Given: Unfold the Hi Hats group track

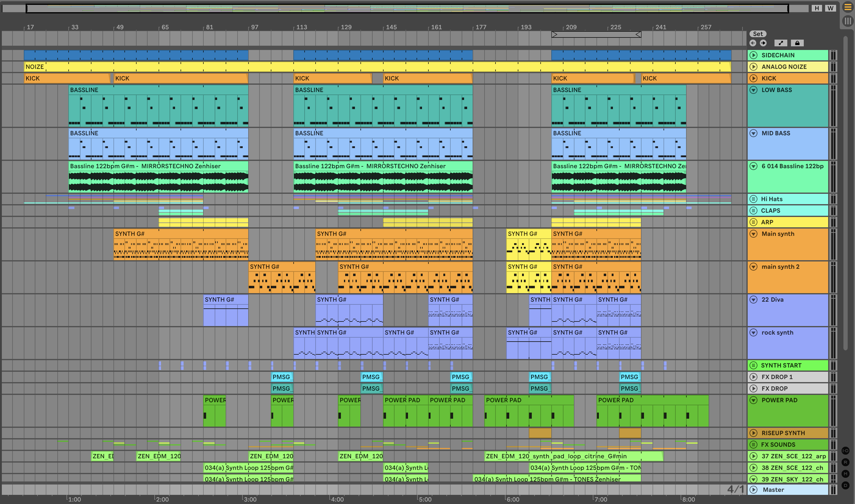Looking at the screenshot, I should (753, 199).
